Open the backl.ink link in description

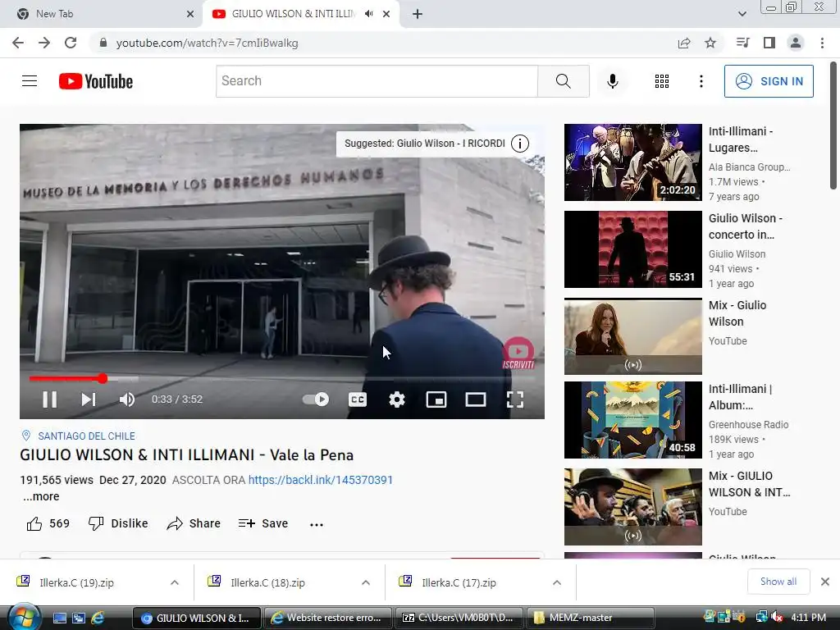(x=321, y=480)
